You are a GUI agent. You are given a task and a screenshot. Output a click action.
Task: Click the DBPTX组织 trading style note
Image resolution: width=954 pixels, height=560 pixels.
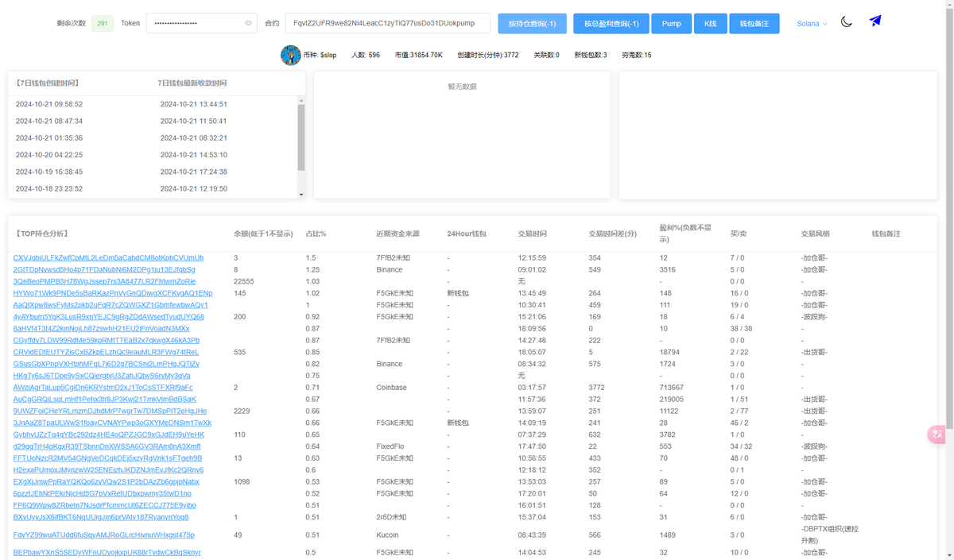coord(830,535)
